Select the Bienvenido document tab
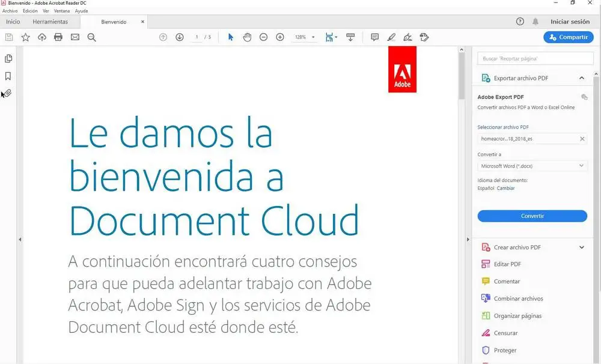Image resolution: width=601 pixels, height=364 pixels. pos(114,22)
